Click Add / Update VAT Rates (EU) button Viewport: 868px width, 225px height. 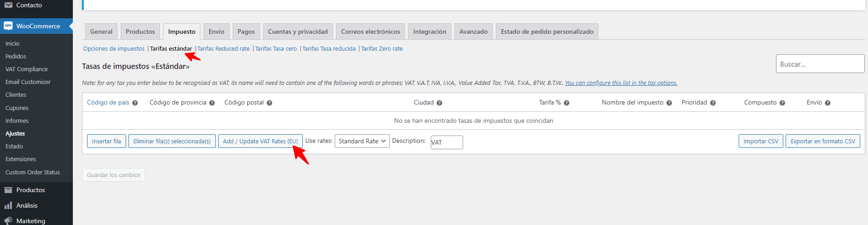point(260,141)
